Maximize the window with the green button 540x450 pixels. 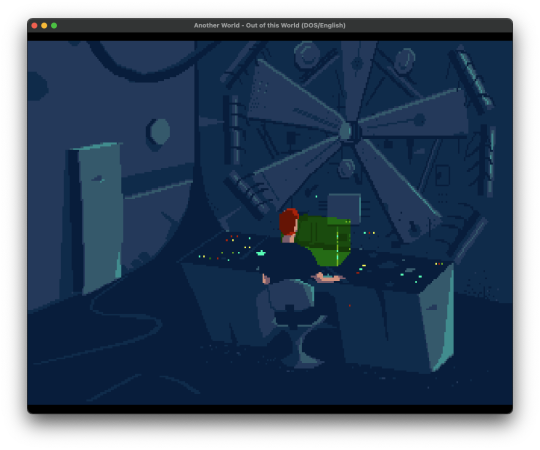point(54,25)
